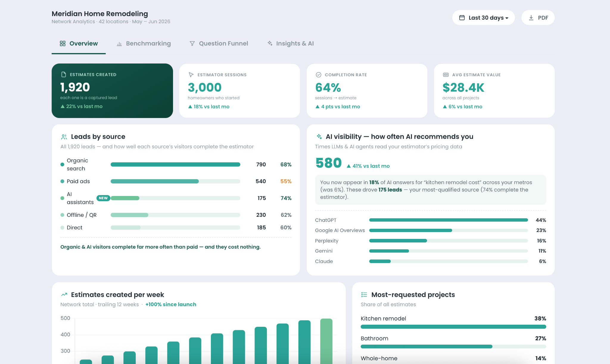Click the orange 55% Paid ads completion value
610x364 pixels.
pos(286,181)
